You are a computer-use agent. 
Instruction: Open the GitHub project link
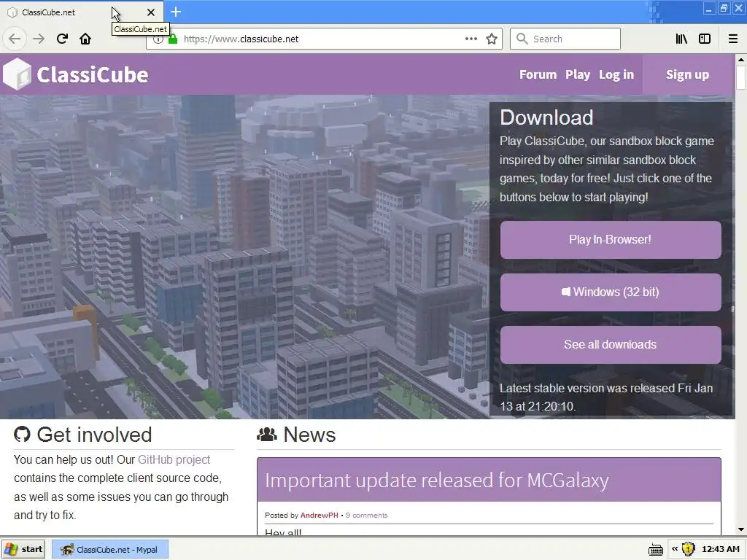click(x=174, y=459)
